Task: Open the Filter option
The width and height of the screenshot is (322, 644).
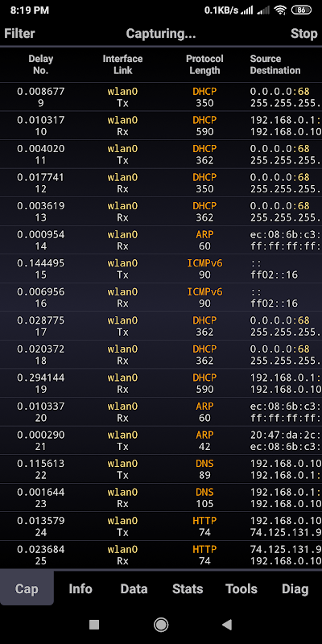Action: tap(19, 34)
